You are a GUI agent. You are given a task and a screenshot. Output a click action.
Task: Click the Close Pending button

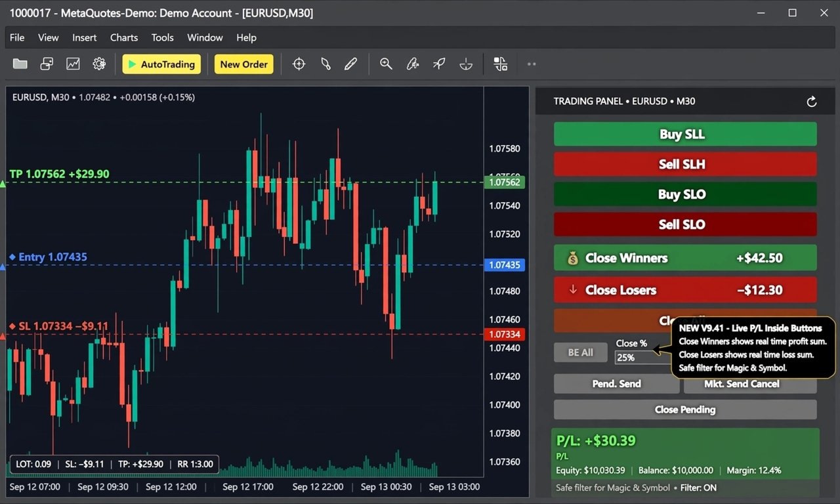pos(685,409)
